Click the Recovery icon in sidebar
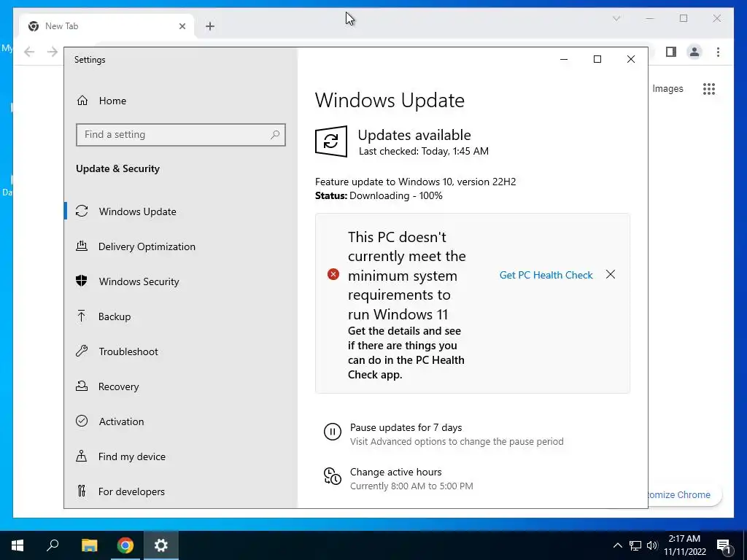 pyautogui.click(x=82, y=386)
